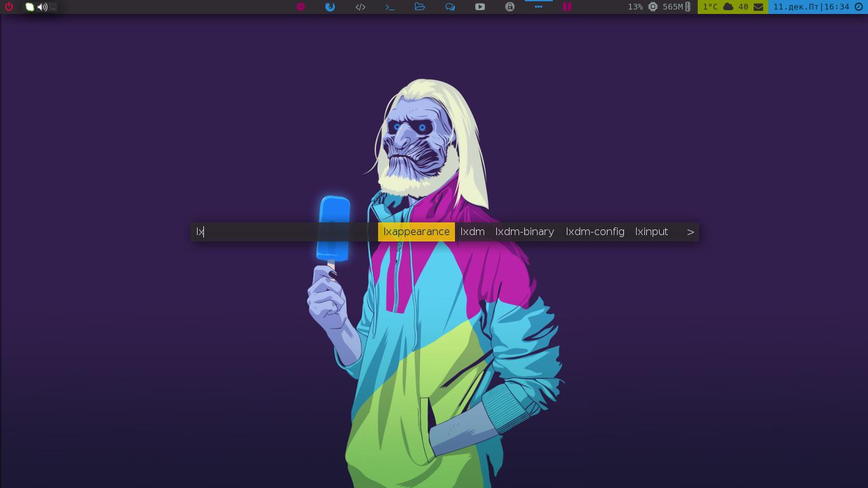Viewport: 868px width, 488px height.
Task: Switch to the Firefox workspace icon
Action: (330, 7)
